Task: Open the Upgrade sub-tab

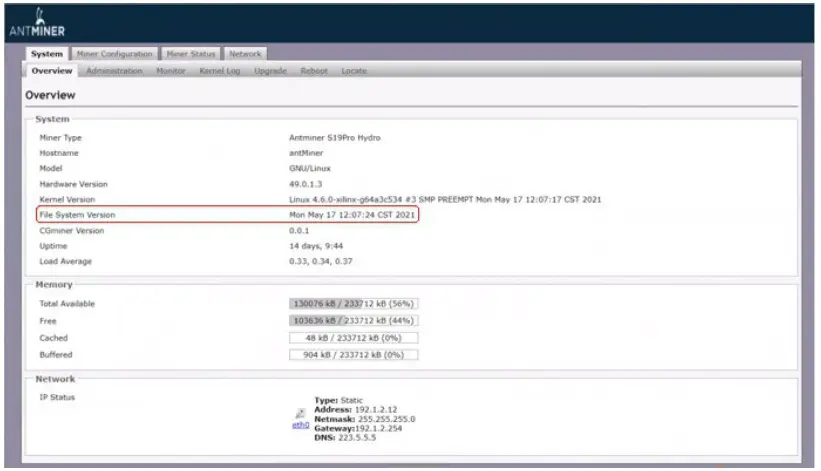Action: 270,71
